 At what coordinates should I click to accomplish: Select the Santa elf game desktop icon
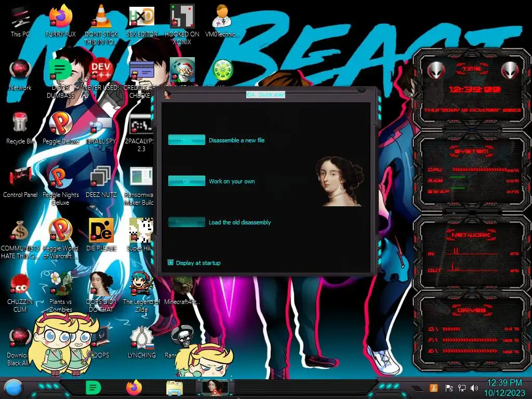pyautogui.click(x=182, y=70)
